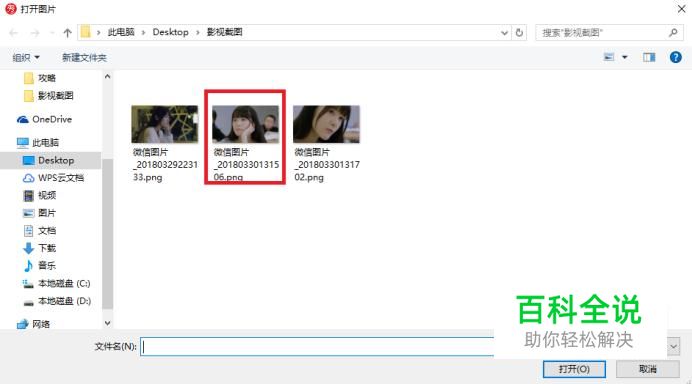Screen dimensions: 692x384
Task: Click the 打开(O) button
Action: click(x=574, y=369)
